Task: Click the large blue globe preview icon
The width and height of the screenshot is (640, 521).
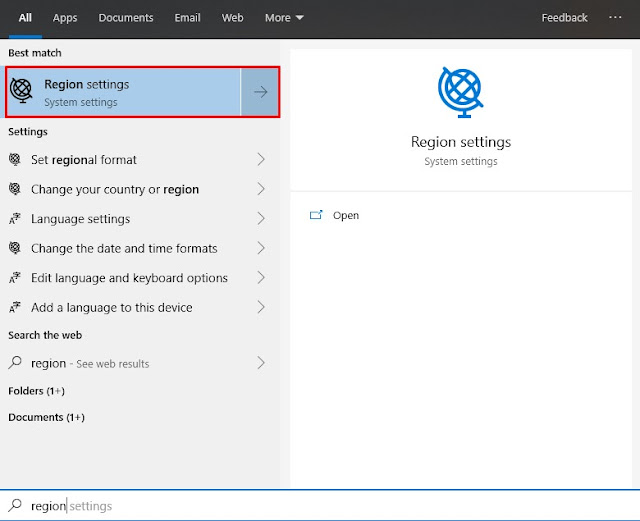Action: (461, 93)
